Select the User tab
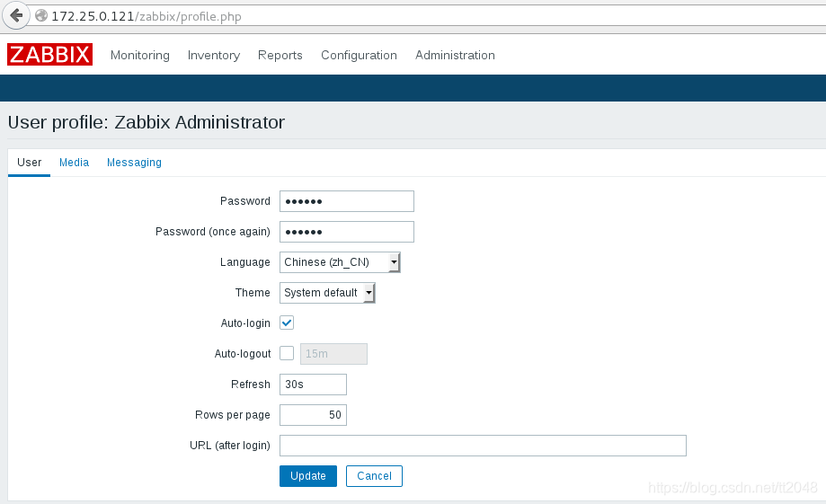826x504 pixels. point(29,163)
